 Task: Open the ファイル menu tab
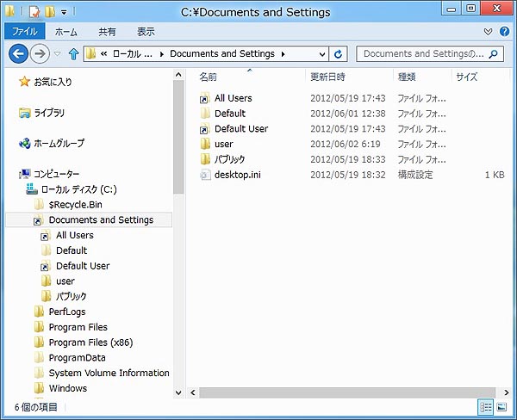coord(23,32)
